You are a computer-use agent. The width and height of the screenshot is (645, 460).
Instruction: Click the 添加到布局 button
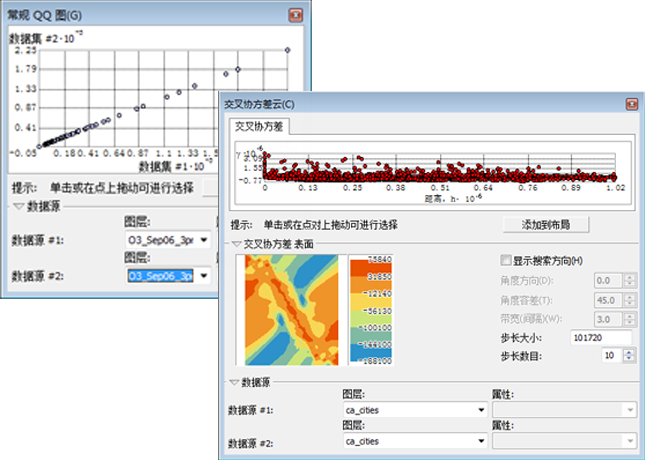click(545, 225)
